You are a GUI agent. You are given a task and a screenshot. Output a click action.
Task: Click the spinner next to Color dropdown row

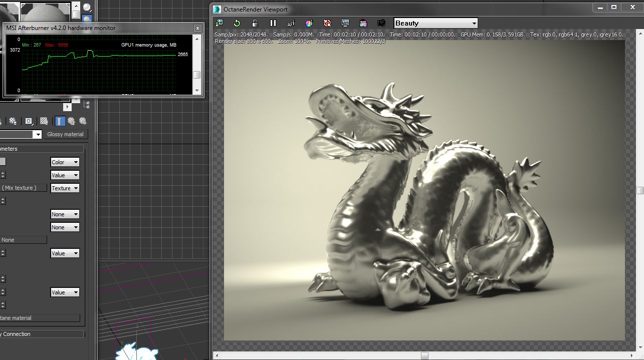(x=3, y=175)
